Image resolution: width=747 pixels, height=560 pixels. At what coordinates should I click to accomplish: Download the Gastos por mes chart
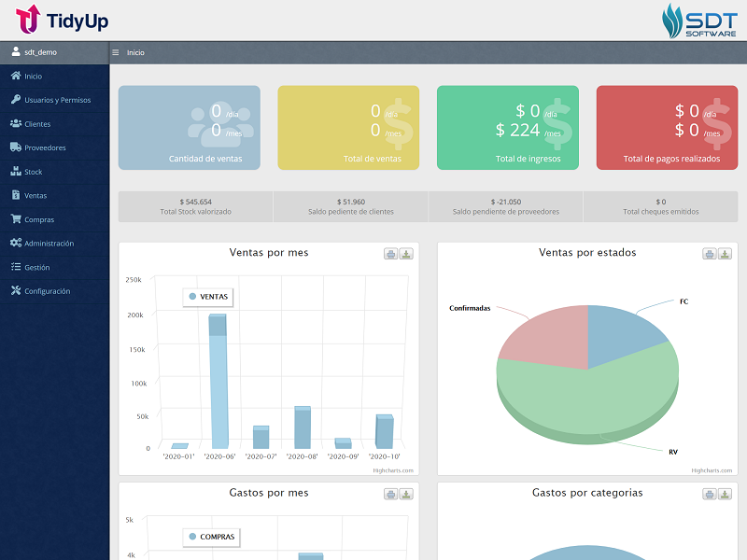point(406,494)
